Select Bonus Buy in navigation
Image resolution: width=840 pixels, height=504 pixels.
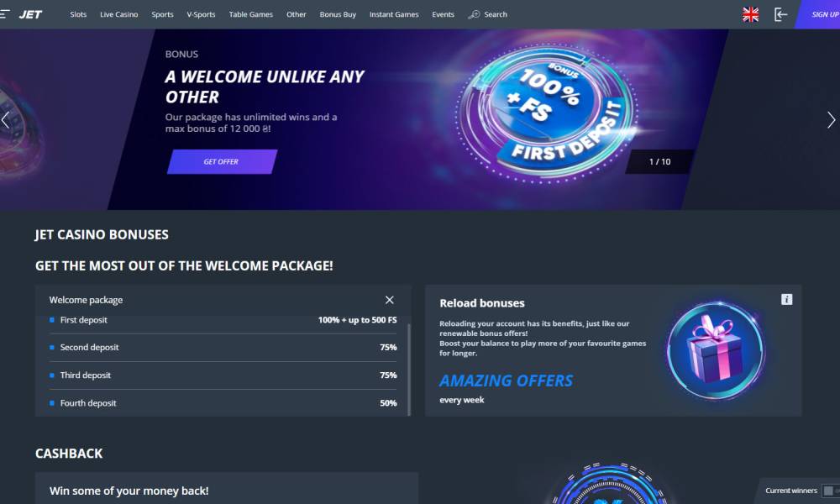pyautogui.click(x=338, y=14)
